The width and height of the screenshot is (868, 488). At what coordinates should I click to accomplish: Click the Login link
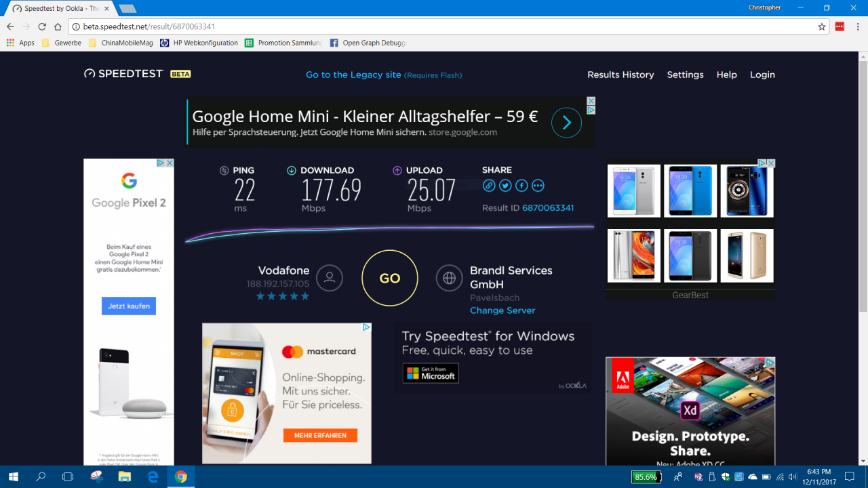tap(762, 75)
